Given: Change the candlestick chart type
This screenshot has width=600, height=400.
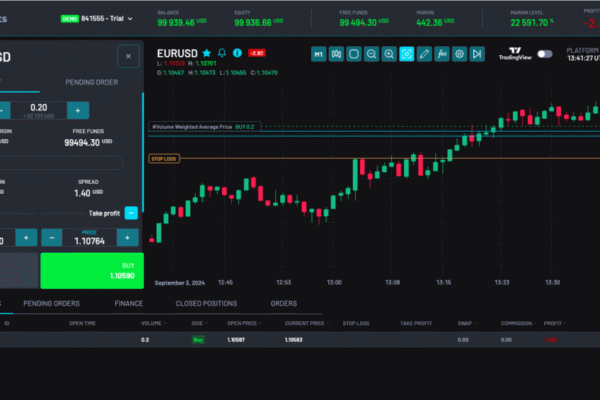Looking at the screenshot, I should (x=337, y=54).
